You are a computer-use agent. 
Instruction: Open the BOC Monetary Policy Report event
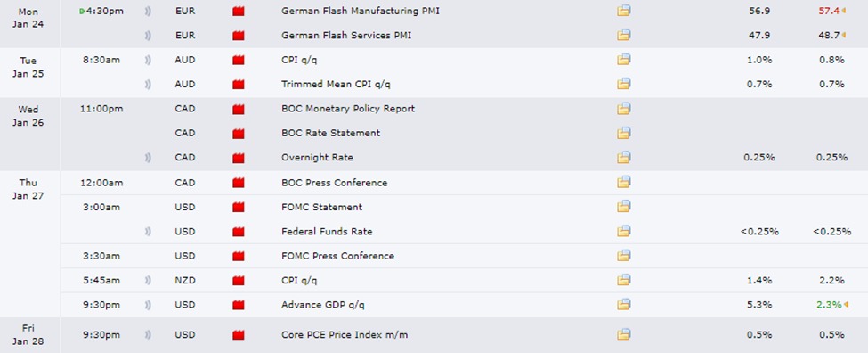point(347,109)
